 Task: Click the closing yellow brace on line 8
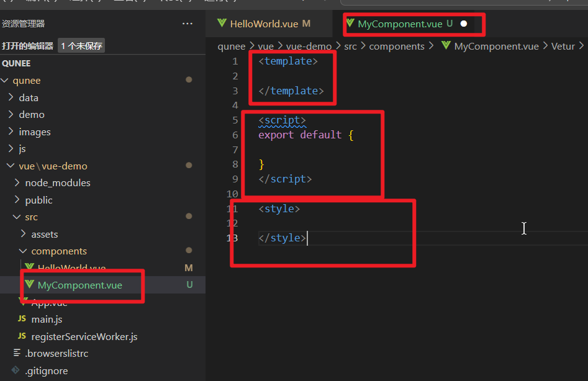[261, 164]
